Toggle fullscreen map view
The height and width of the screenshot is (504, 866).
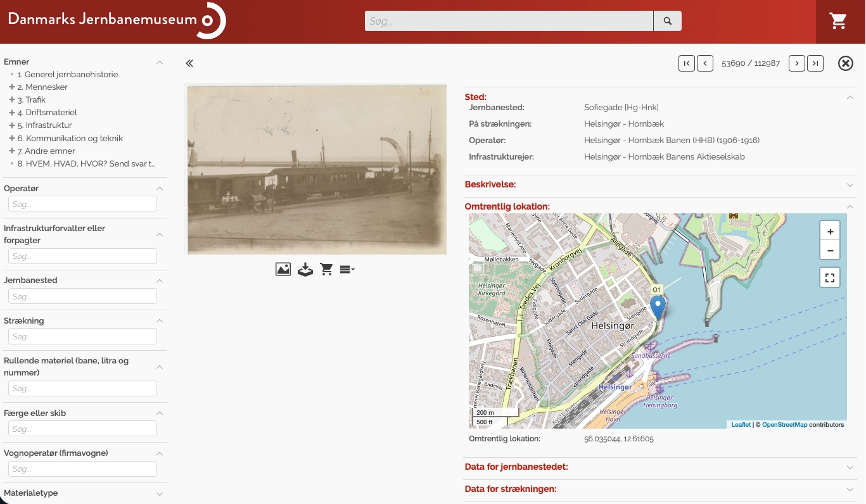(830, 277)
